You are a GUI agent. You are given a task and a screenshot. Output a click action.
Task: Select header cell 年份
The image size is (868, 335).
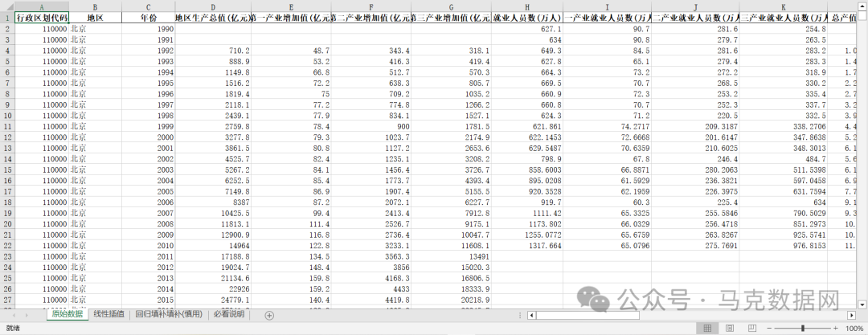click(x=149, y=18)
